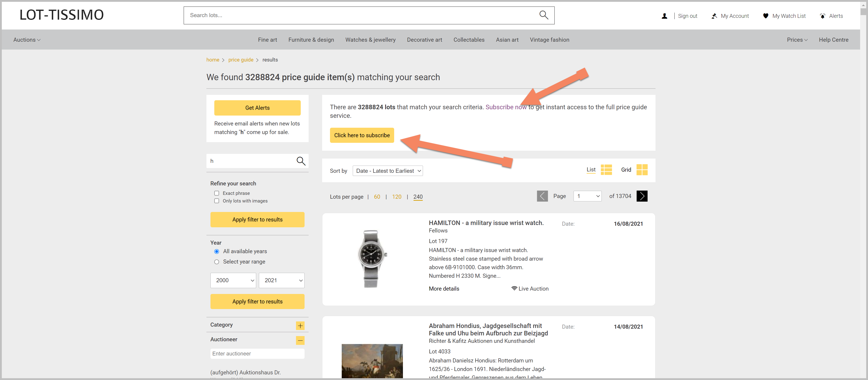Open My Watch List heart icon

tap(766, 16)
